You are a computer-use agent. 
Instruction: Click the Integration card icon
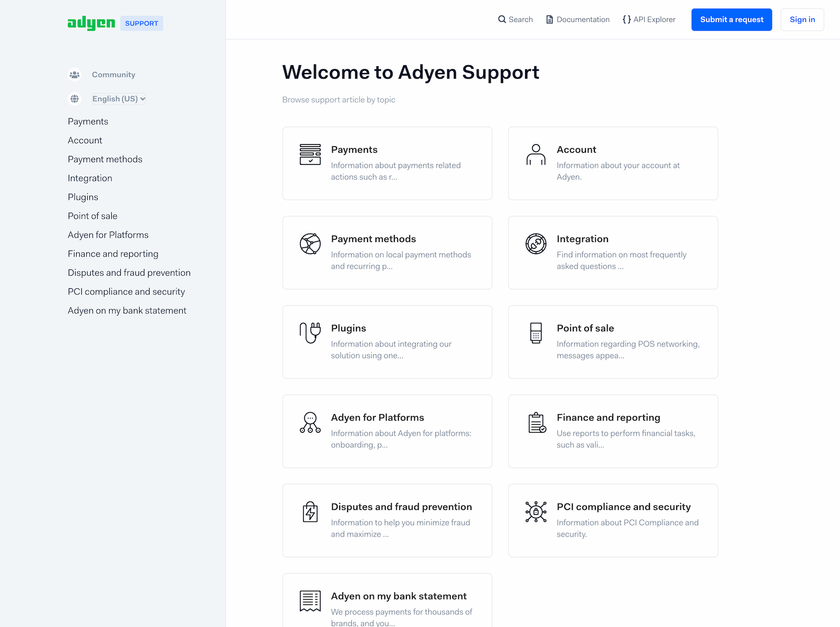(x=536, y=244)
